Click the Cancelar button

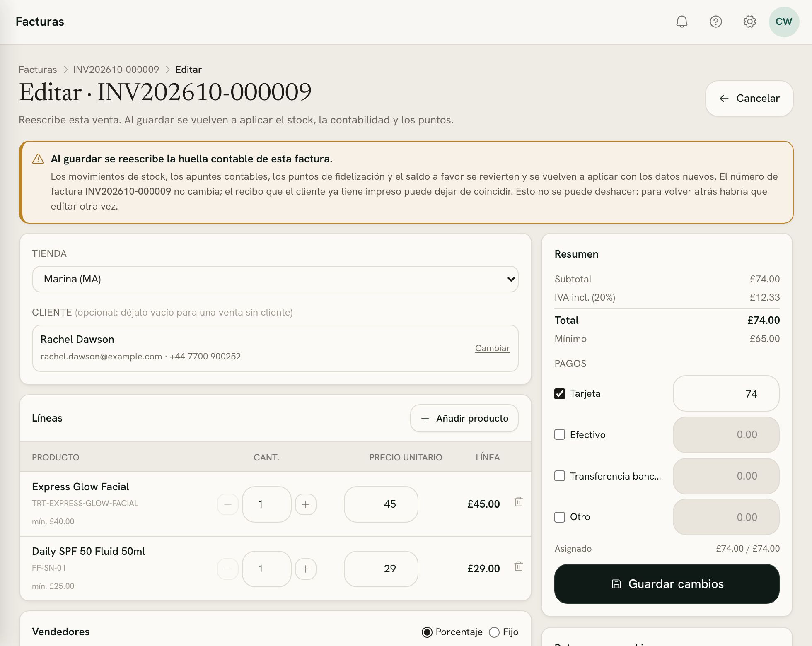(x=749, y=99)
